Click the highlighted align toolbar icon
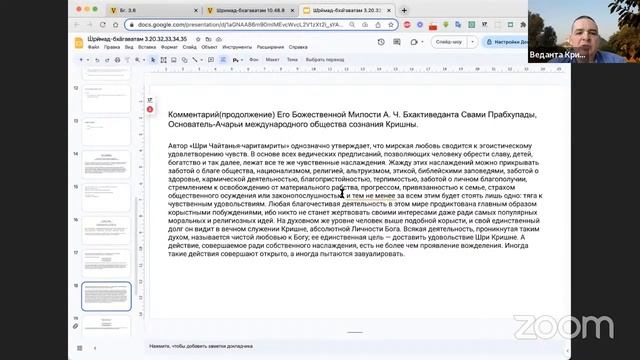 pos(223,60)
